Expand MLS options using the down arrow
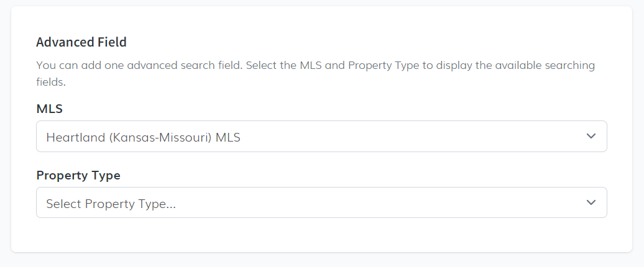Screen dimensions: 644x267 click(591, 136)
